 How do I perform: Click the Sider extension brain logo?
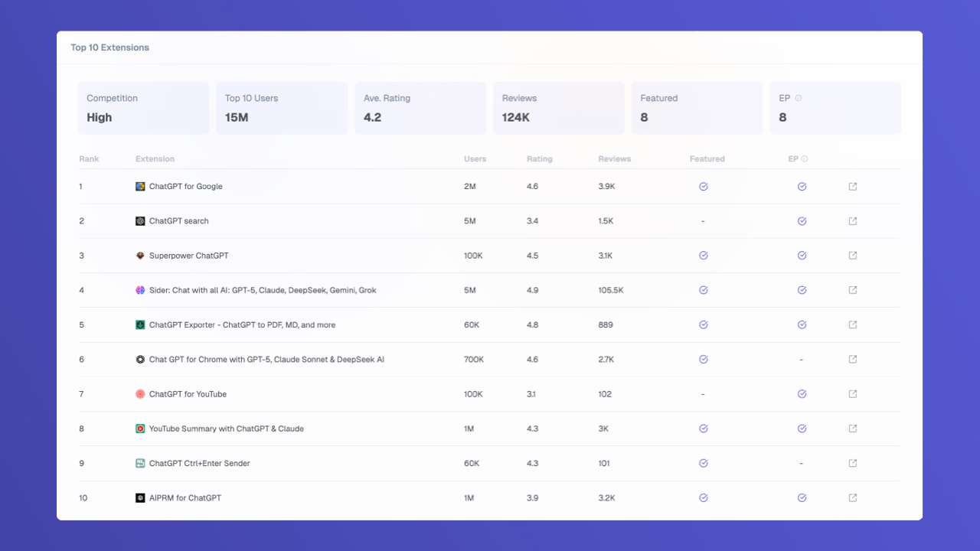click(x=140, y=290)
